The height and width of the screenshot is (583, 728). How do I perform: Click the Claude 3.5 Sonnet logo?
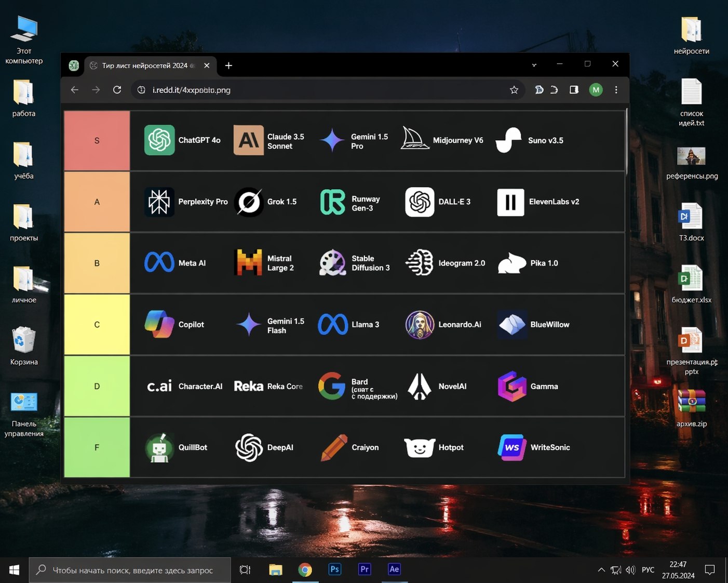coord(249,140)
